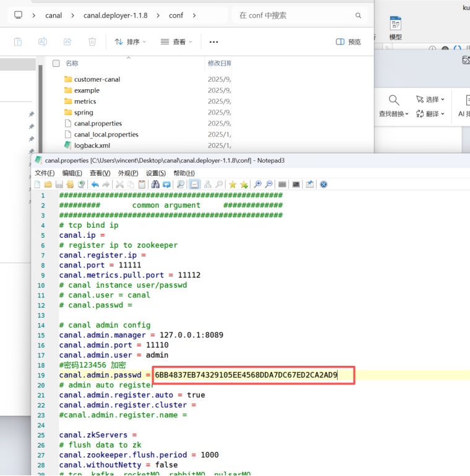Click line 8 'canal.port = 11111' text

[100, 265]
